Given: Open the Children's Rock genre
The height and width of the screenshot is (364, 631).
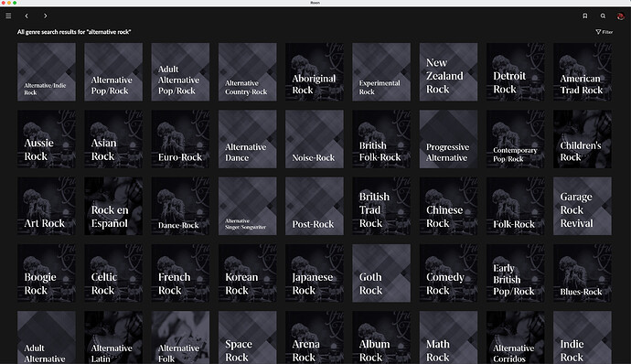Looking at the screenshot, I should click(x=583, y=139).
